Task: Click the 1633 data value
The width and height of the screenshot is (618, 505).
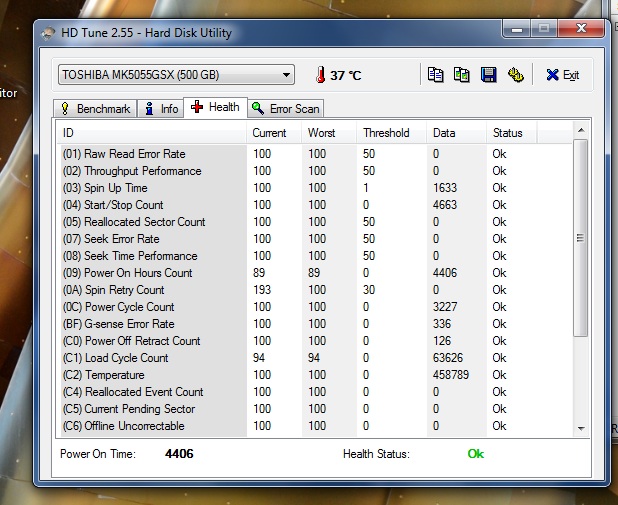Action: (x=445, y=188)
